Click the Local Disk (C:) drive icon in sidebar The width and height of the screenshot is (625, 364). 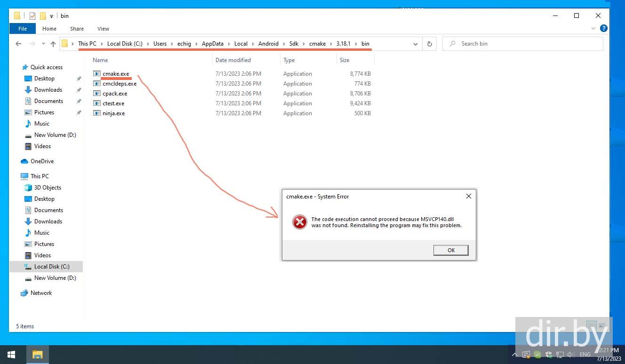point(28,267)
